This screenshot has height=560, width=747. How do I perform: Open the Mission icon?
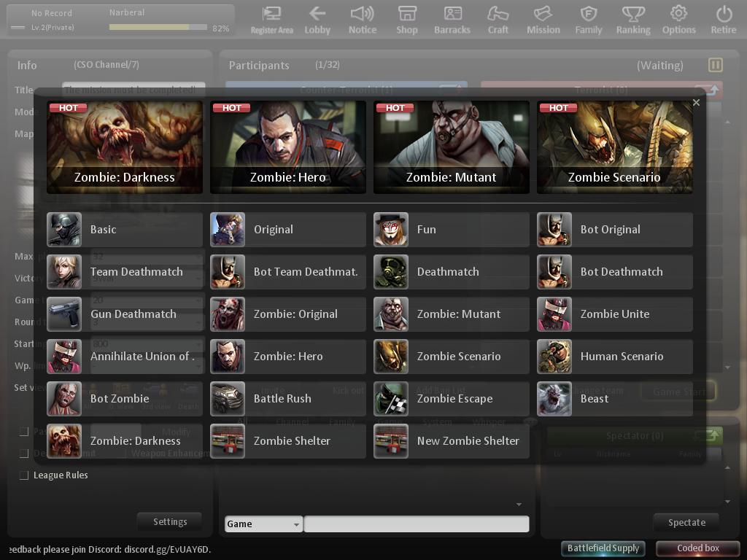[543, 20]
